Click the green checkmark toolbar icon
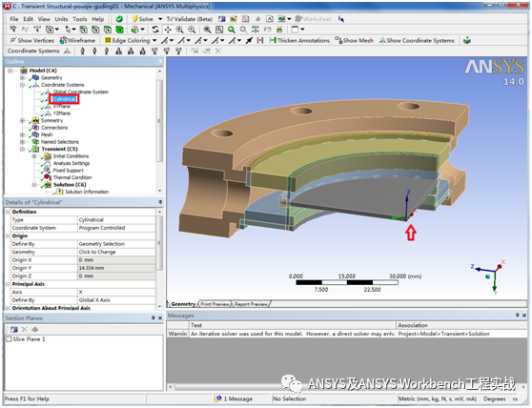This screenshot has height=408, width=532. pyautogui.click(x=119, y=19)
